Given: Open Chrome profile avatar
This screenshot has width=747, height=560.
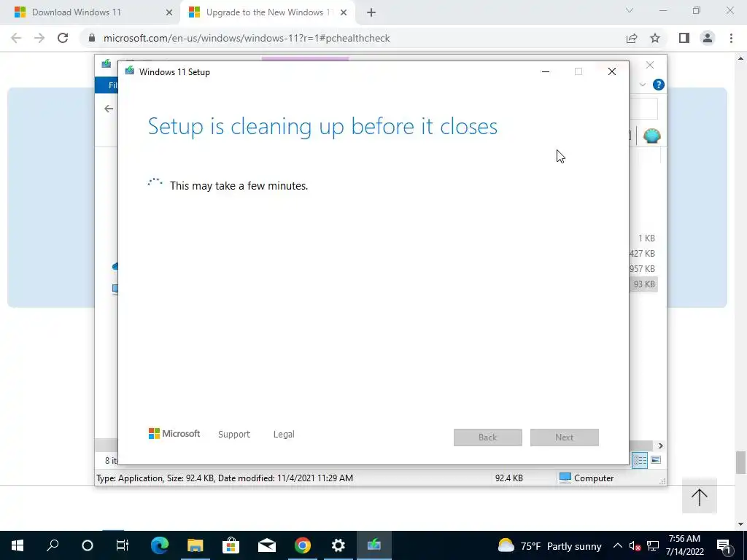Looking at the screenshot, I should coord(708,38).
